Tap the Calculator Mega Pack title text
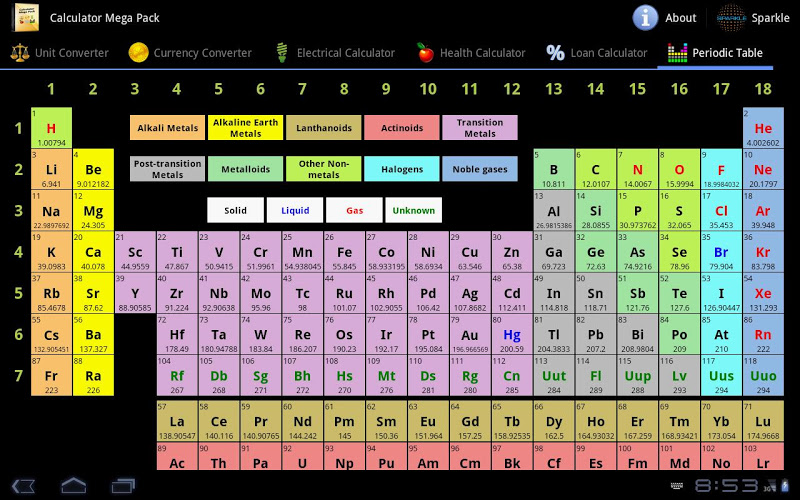 point(105,18)
